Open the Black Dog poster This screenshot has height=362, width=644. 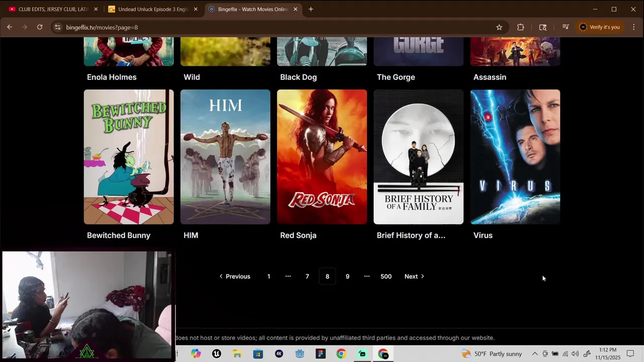(x=322, y=51)
